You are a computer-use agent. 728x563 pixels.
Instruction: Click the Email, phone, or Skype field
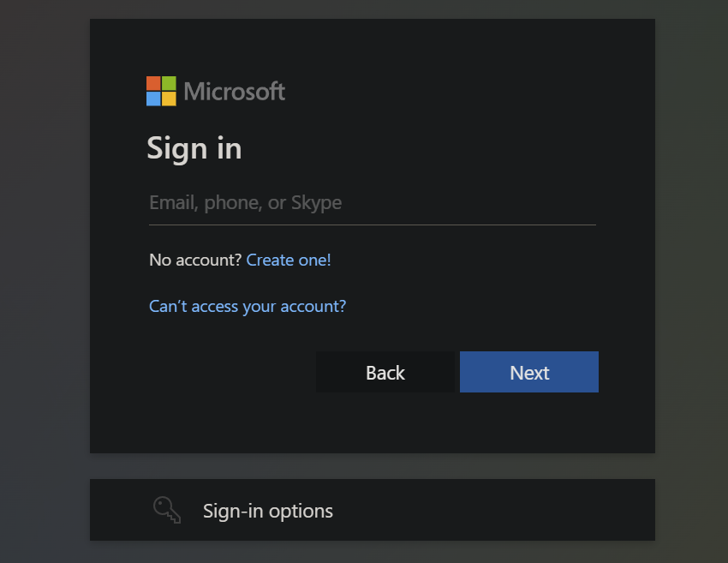tap(373, 203)
